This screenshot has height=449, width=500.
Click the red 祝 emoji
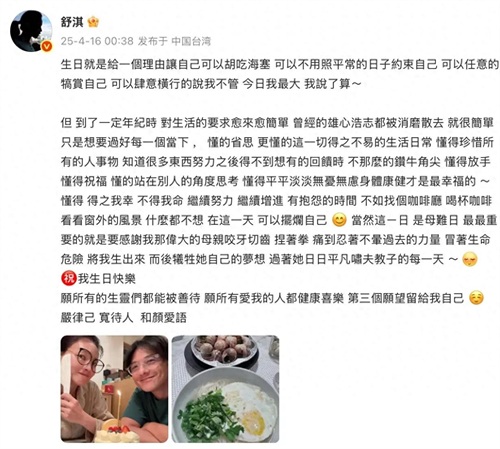click(69, 278)
